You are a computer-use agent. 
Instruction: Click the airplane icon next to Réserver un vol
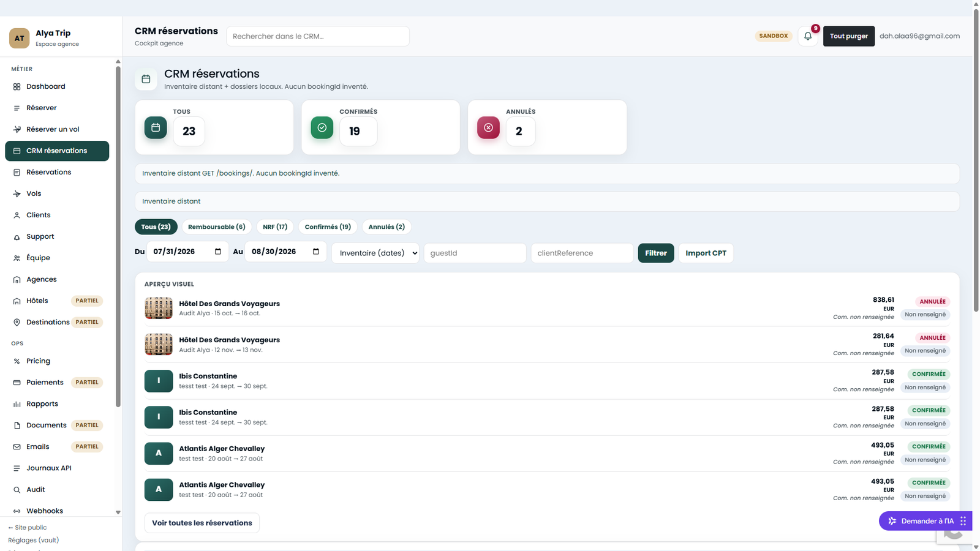[x=17, y=130]
